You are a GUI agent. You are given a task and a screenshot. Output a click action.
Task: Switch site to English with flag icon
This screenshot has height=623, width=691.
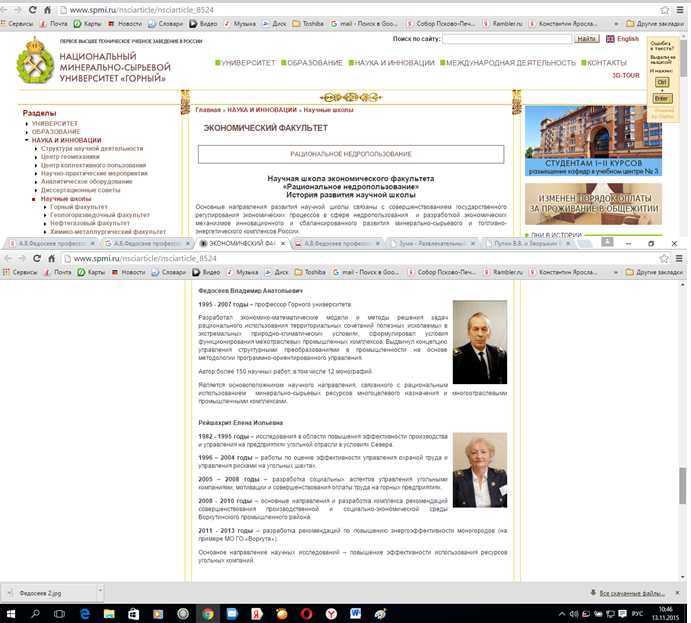pos(610,39)
